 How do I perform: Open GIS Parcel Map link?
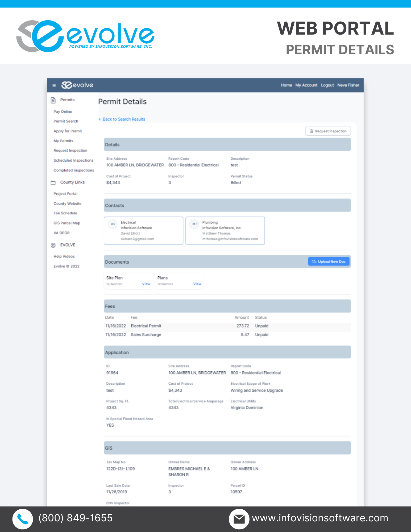[67, 223]
